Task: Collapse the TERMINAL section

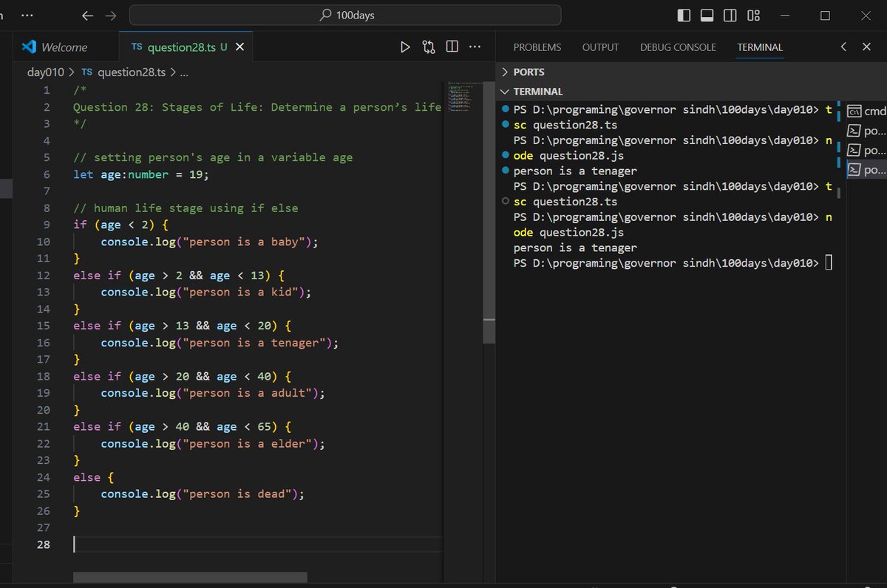Action: (537, 92)
